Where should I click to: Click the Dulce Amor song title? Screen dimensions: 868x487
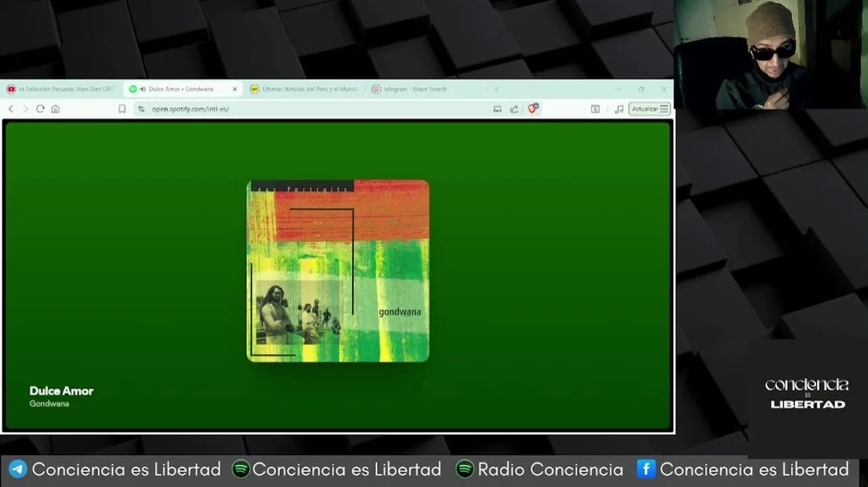(62, 391)
